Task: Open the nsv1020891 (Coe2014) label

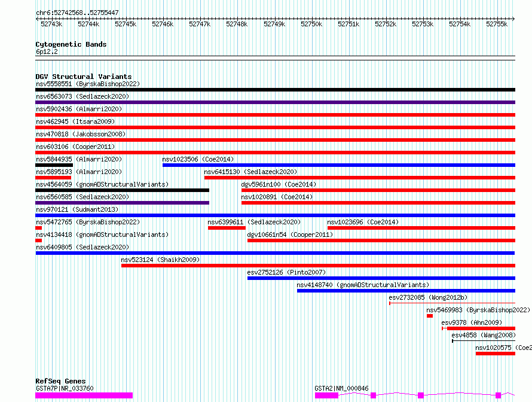Action: pos(277,197)
